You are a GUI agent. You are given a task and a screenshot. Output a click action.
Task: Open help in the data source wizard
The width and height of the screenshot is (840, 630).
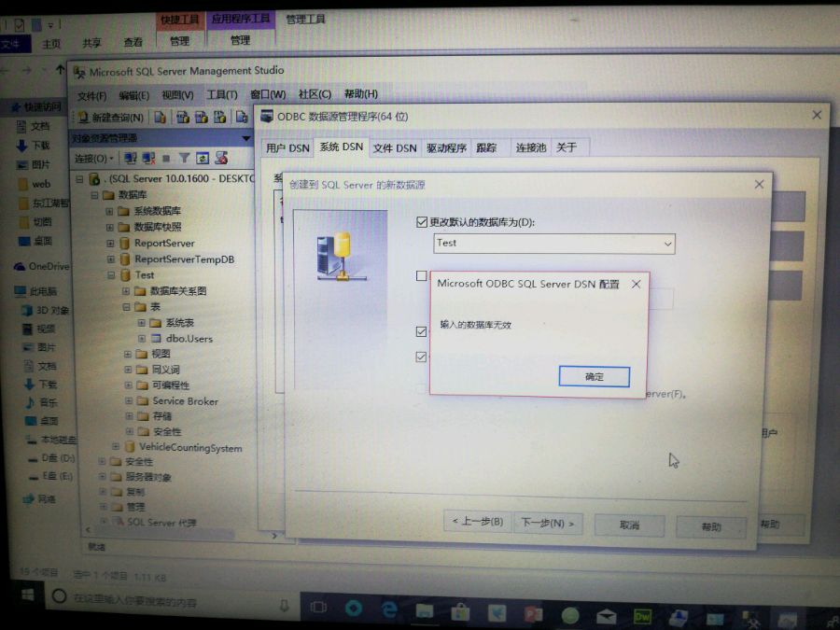pos(711,527)
